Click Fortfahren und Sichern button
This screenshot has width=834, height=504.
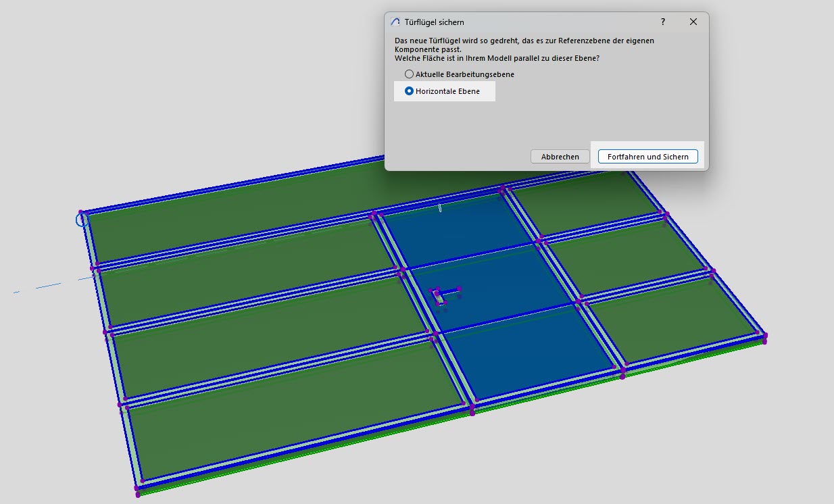tap(647, 157)
